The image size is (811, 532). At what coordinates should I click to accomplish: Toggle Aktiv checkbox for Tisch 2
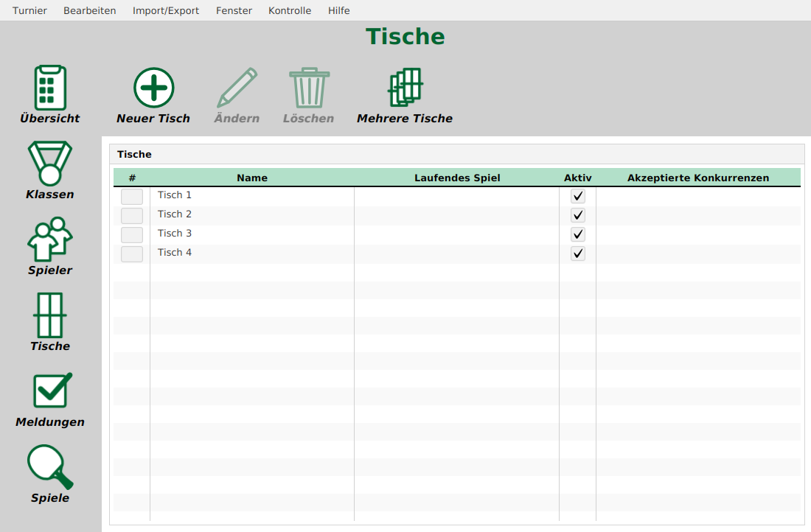pos(578,215)
